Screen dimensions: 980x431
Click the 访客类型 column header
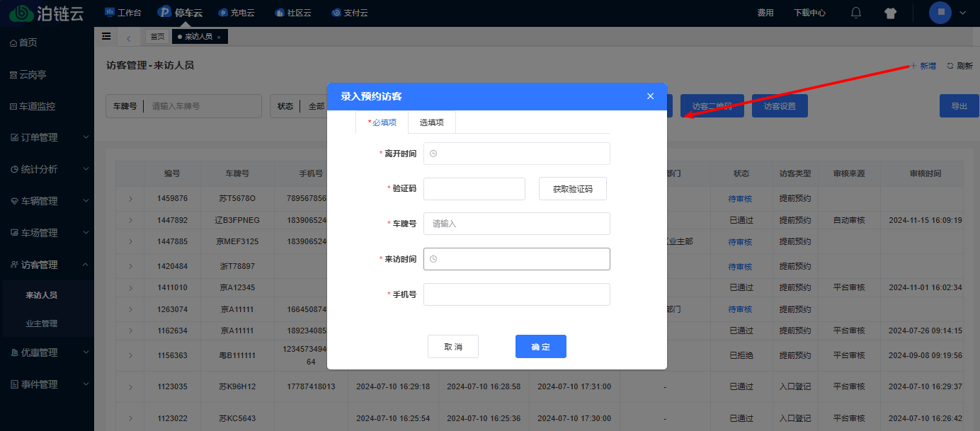[794, 173]
